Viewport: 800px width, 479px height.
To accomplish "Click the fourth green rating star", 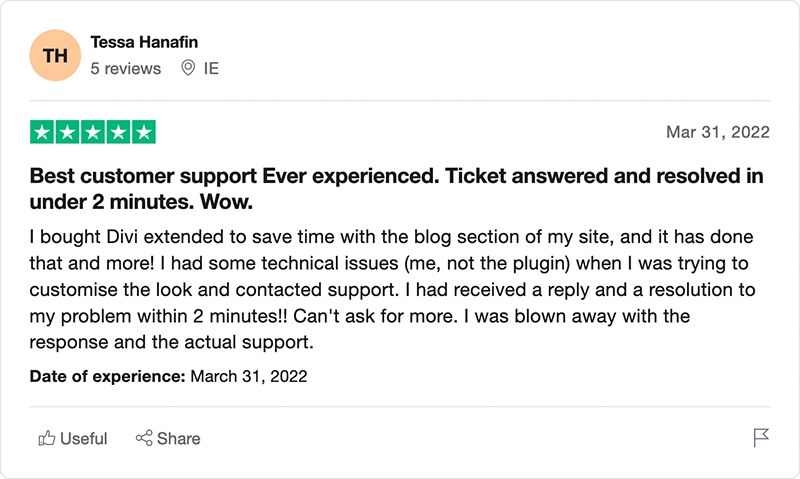I will tap(118, 132).
